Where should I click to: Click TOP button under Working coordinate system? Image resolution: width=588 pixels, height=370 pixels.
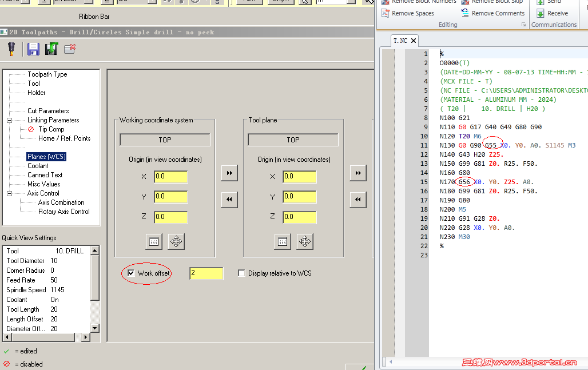pyautogui.click(x=165, y=140)
